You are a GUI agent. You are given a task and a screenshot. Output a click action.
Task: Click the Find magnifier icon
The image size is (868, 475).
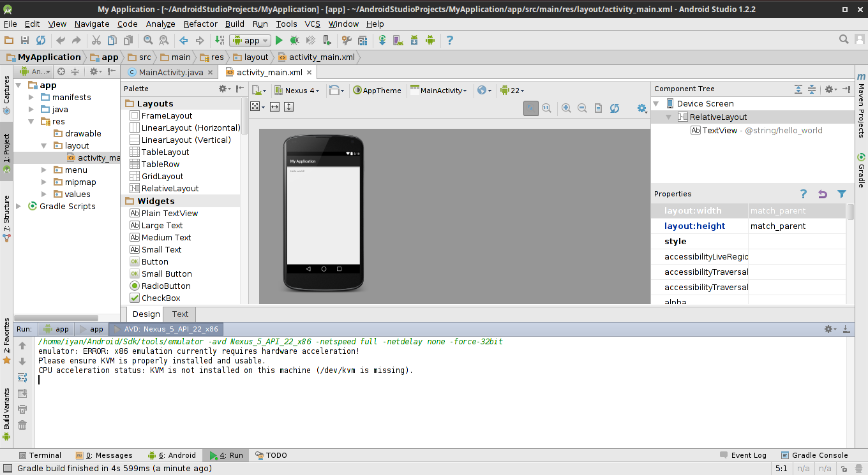click(148, 40)
